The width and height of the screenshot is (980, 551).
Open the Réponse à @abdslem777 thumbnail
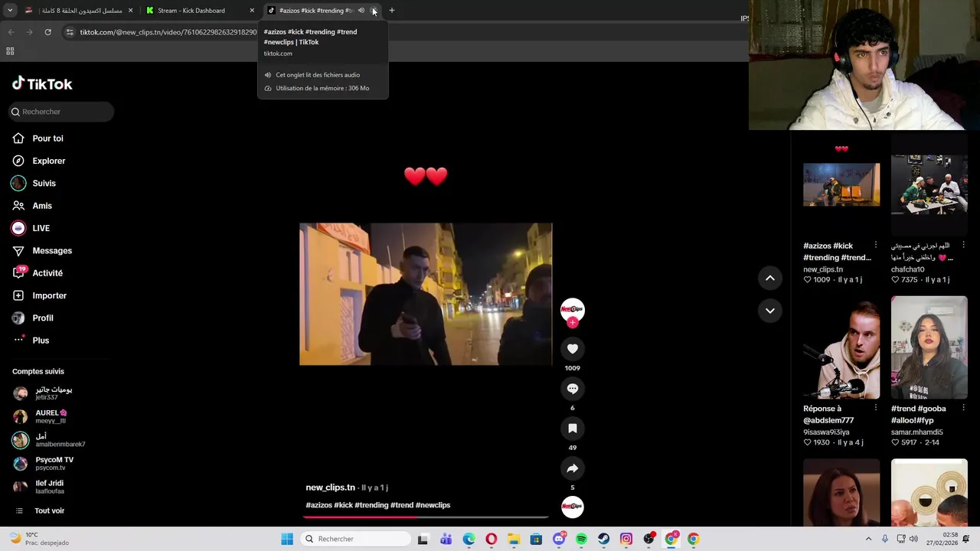tap(841, 347)
